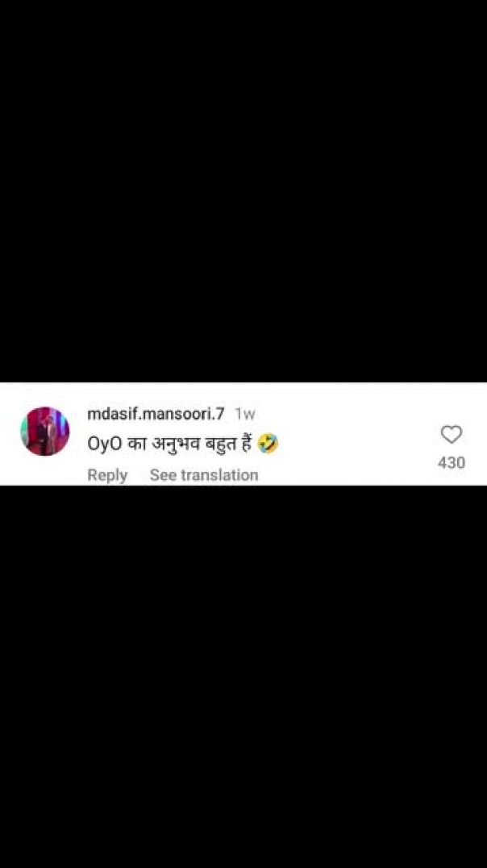Tap the word हैं before the emoji
The height and width of the screenshot is (868, 487).
(246, 442)
